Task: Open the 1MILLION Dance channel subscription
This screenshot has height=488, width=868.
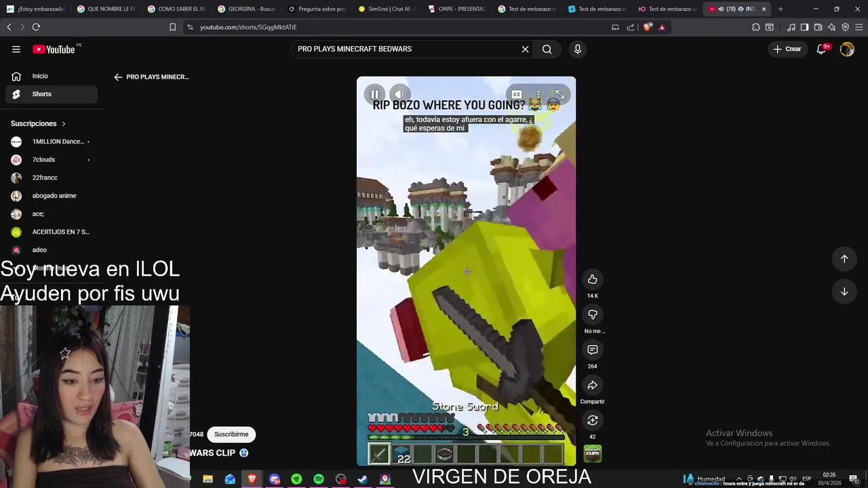Action: 51,142
